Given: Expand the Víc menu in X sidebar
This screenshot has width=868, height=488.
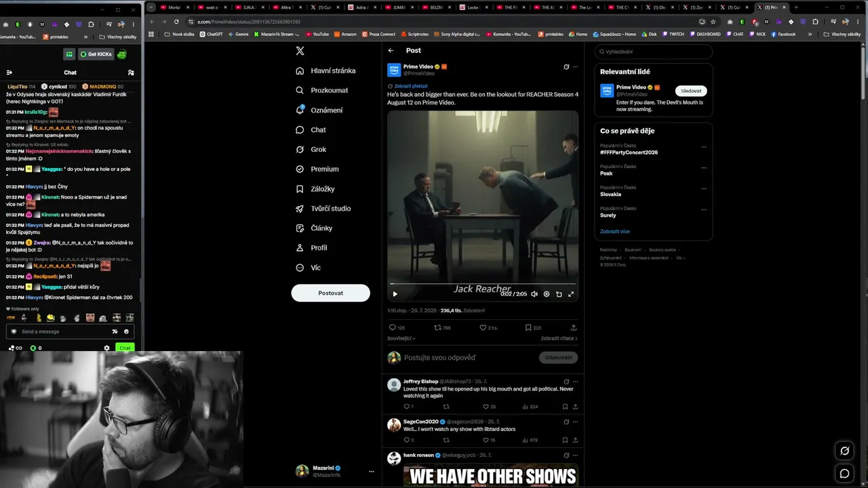Looking at the screenshot, I should (308, 267).
